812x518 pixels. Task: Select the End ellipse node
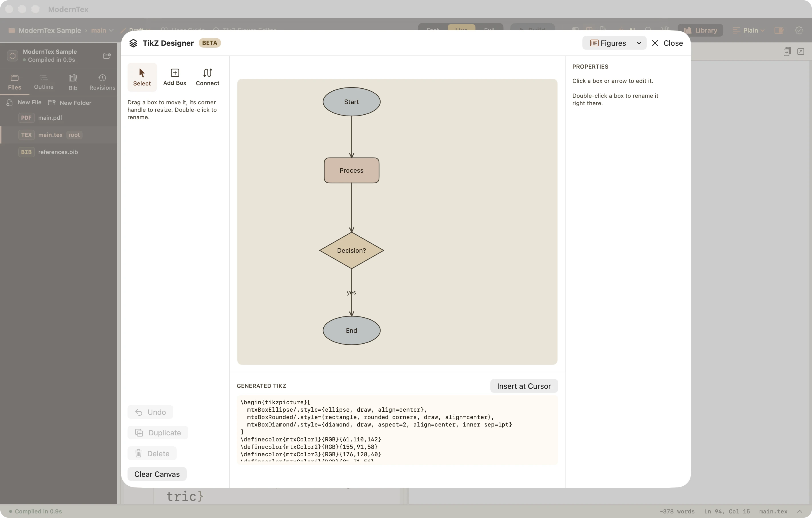pyautogui.click(x=351, y=330)
